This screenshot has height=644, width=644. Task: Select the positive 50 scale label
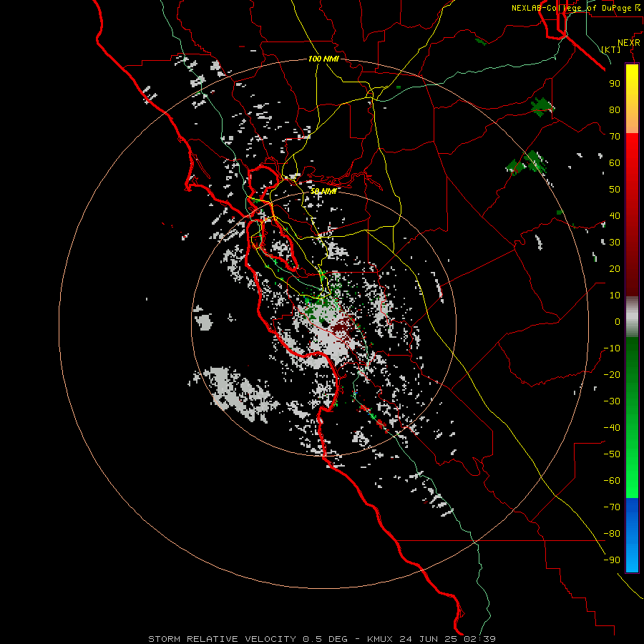(615, 190)
